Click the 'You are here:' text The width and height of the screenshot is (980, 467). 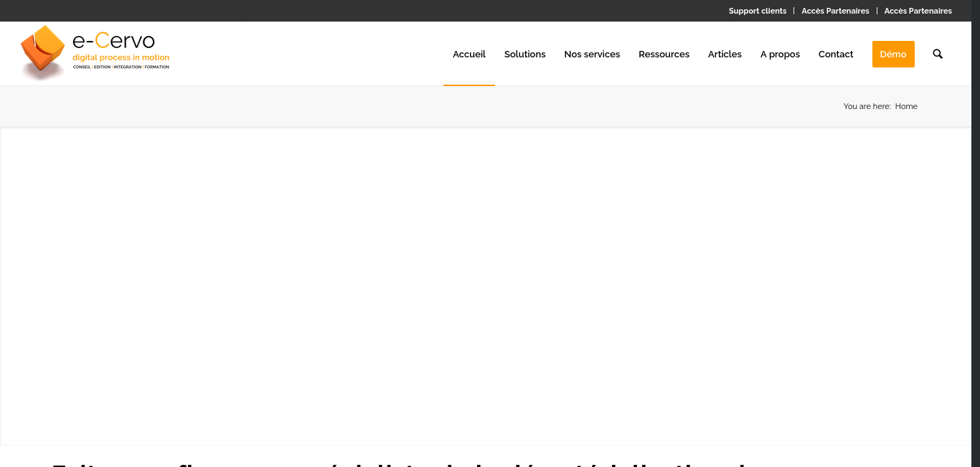(x=867, y=106)
